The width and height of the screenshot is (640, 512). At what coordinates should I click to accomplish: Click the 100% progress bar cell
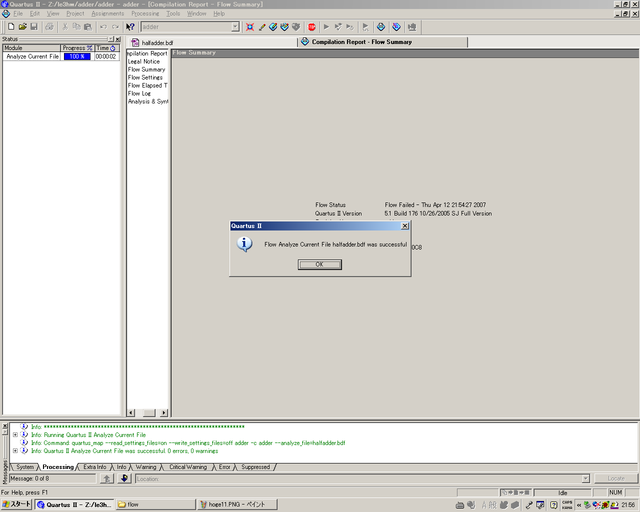coord(77,56)
